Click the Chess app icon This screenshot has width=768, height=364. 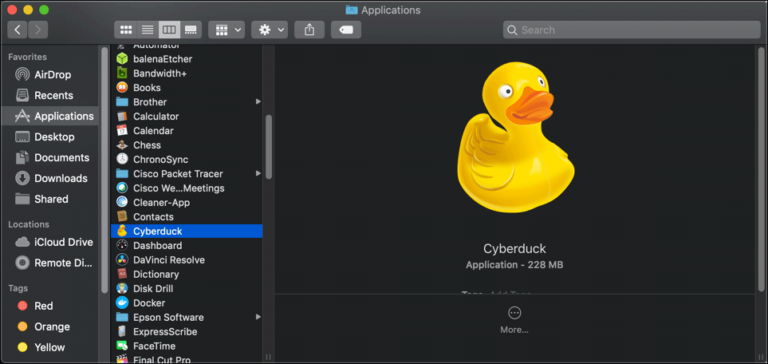click(x=122, y=145)
